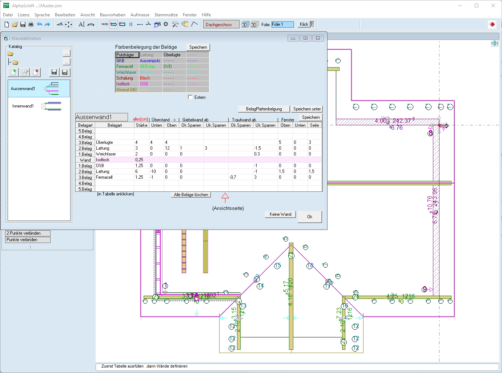Image resolution: width=502 pixels, height=373 pixels.
Task: Click the second save diskette icon in Katalog
Action: click(65, 72)
